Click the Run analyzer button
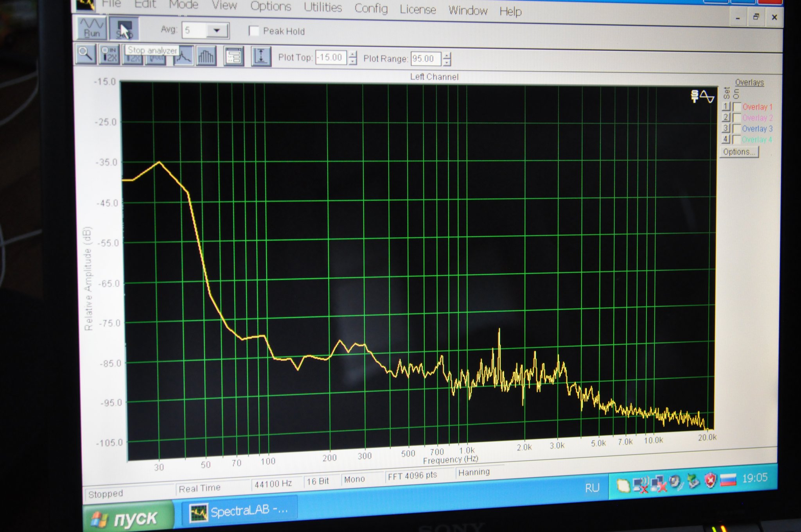The width and height of the screenshot is (801, 532). tap(92, 28)
